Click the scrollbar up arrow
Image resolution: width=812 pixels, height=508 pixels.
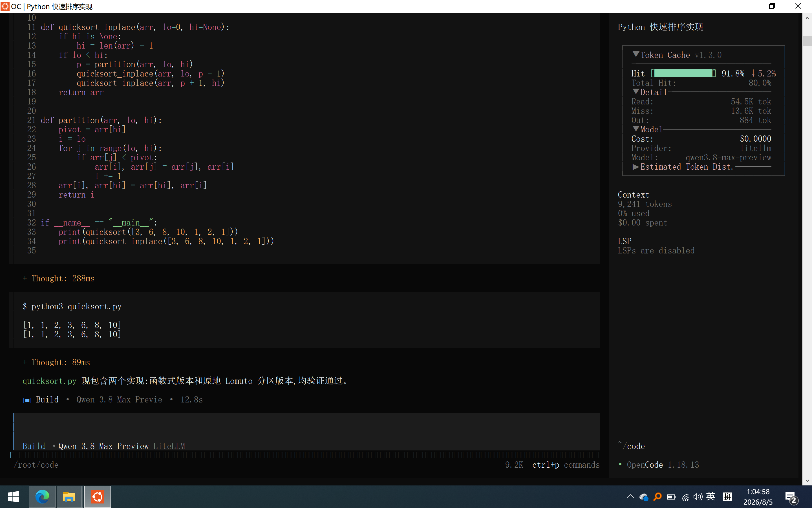pyautogui.click(x=807, y=18)
